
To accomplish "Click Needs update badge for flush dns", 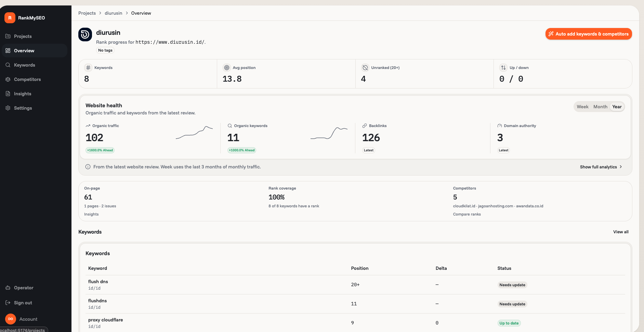I will point(512,285).
